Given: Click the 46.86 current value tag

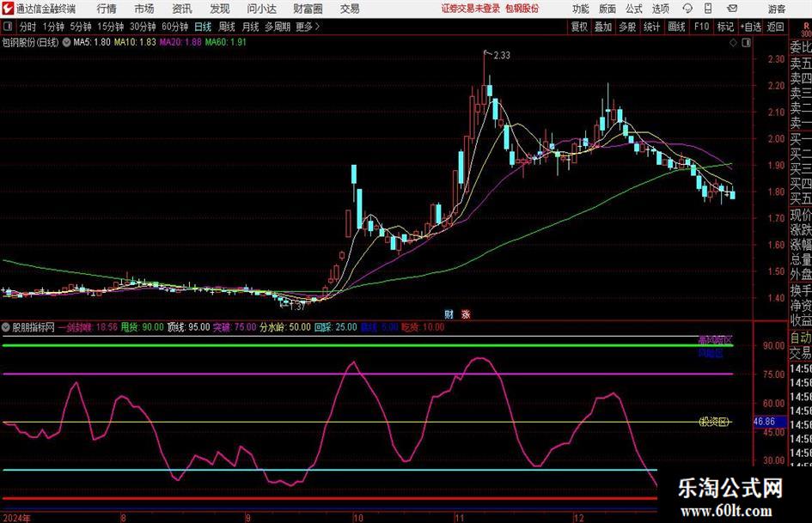Looking at the screenshot, I should click(768, 422).
